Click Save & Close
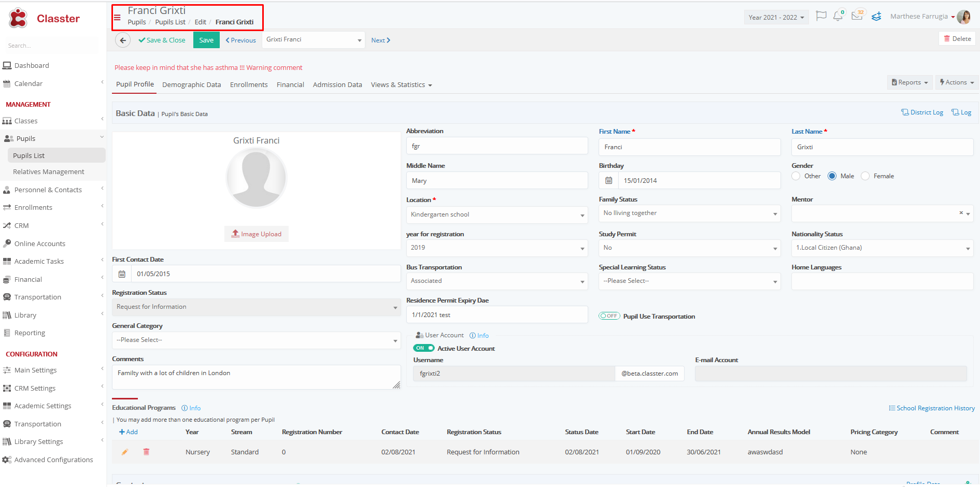This screenshot has height=487, width=980. (x=162, y=40)
